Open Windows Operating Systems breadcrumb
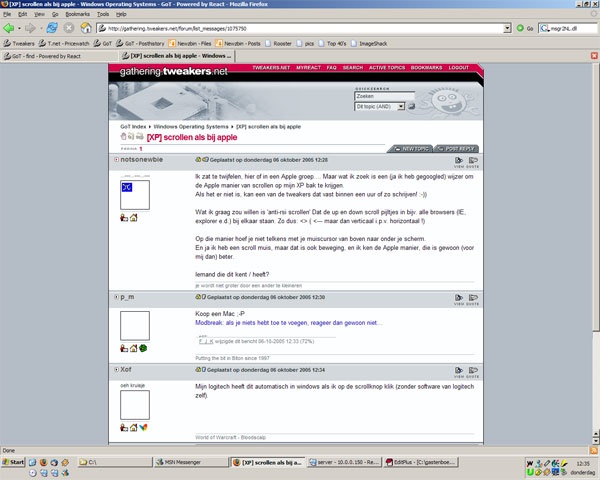600x480 pixels. point(191,127)
